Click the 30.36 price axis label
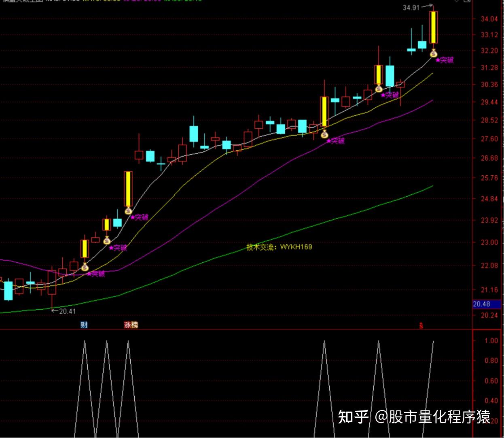Viewport: 504px width, 438px height. click(489, 85)
